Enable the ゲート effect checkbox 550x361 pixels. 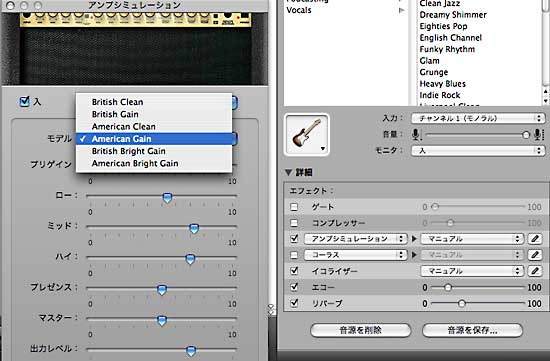tap(294, 207)
